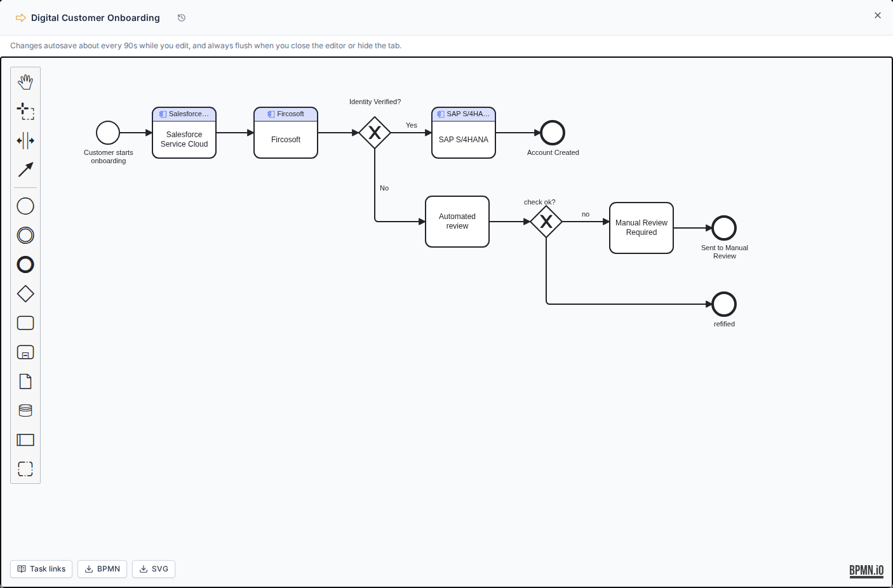Image resolution: width=893 pixels, height=588 pixels.
Task: Click the Digital Customer Onboarding title
Action: point(95,18)
